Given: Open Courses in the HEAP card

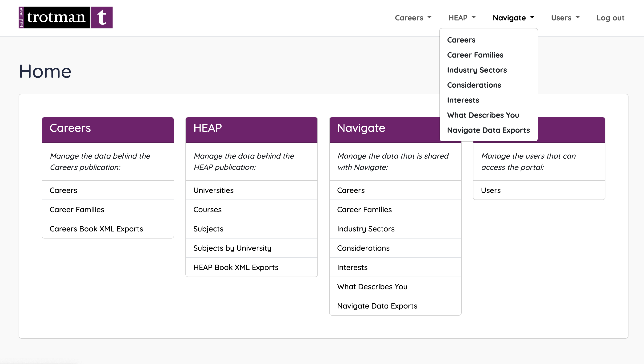Looking at the screenshot, I should [252, 210].
